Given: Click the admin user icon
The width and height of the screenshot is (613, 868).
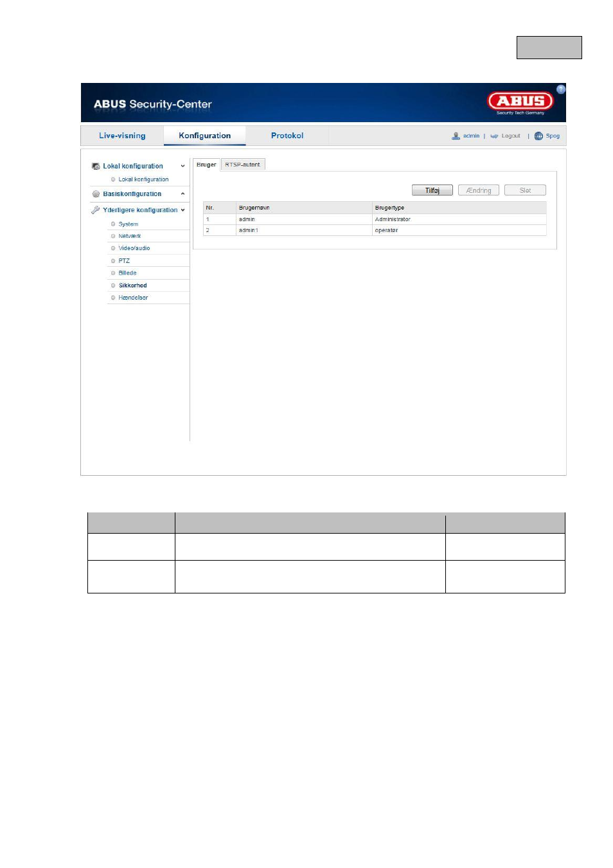Looking at the screenshot, I should [x=456, y=136].
